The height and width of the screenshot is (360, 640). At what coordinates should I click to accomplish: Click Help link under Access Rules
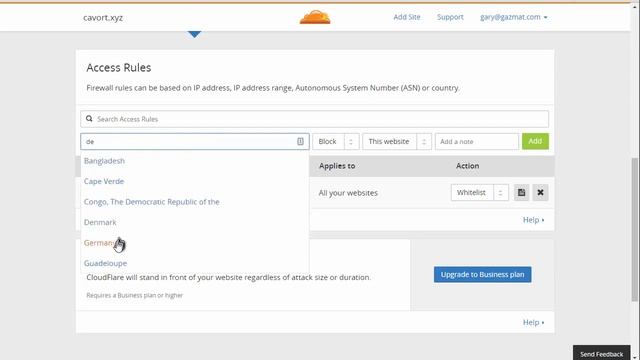pos(533,220)
